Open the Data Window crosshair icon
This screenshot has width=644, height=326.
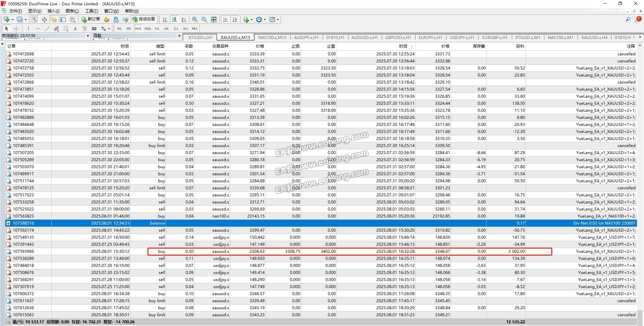coord(44,19)
